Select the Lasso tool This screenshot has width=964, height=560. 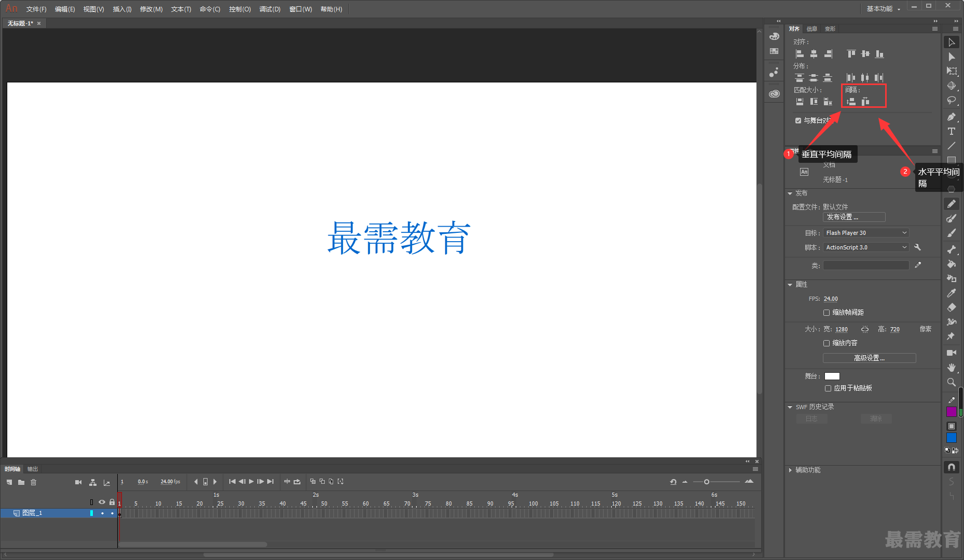tap(952, 100)
